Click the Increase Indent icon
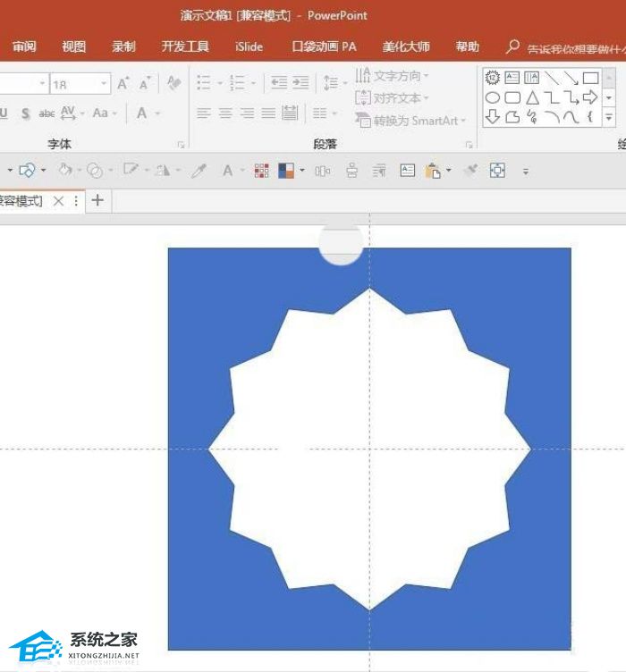 [300, 82]
